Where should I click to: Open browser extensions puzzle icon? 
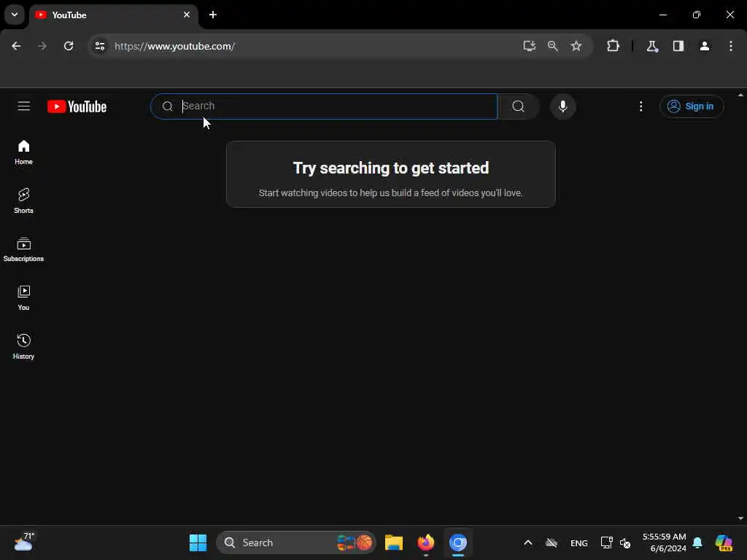(x=613, y=46)
